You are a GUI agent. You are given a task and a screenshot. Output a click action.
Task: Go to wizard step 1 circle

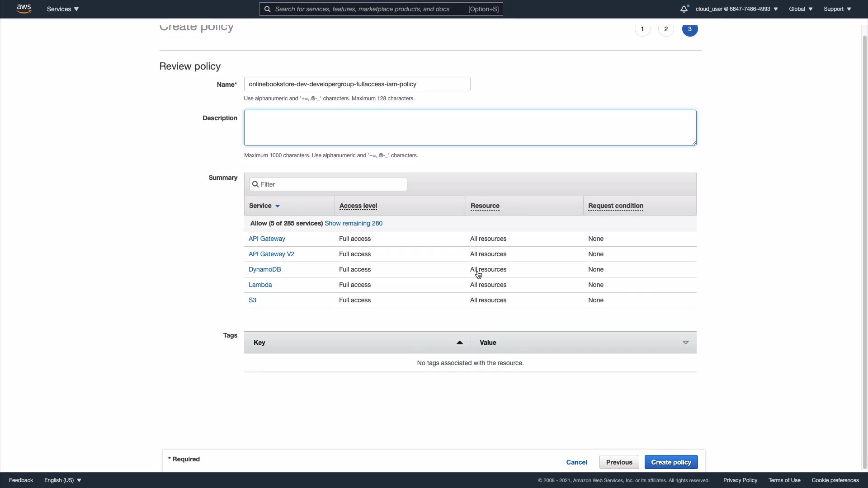642,29
